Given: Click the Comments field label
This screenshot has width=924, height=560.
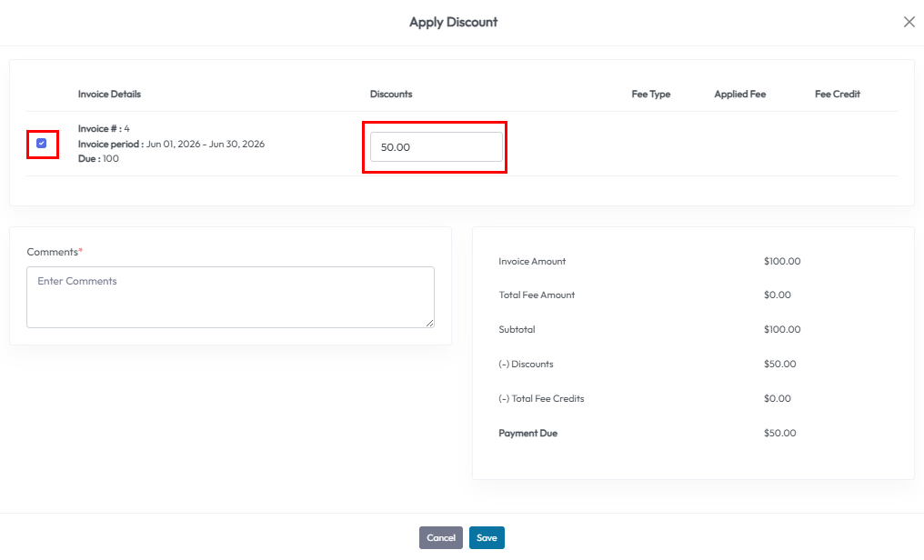Looking at the screenshot, I should (54, 252).
